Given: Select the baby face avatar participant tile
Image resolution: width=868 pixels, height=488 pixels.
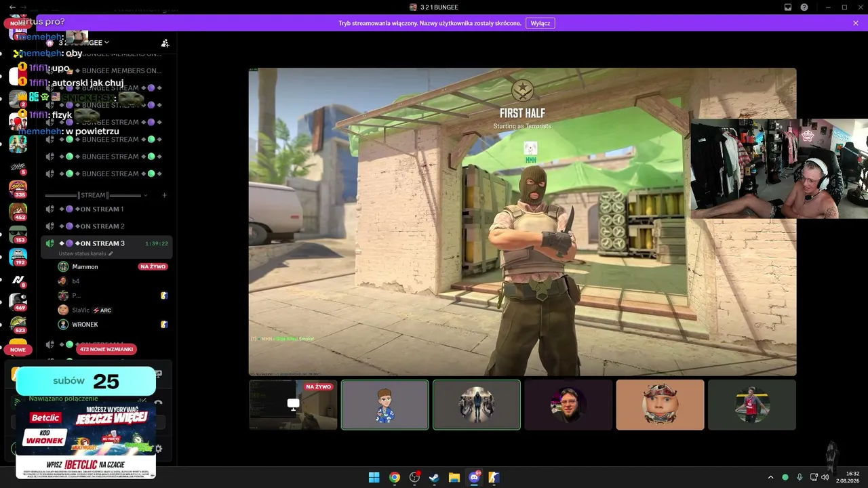Looking at the screenshot, I should click(660, 405).
